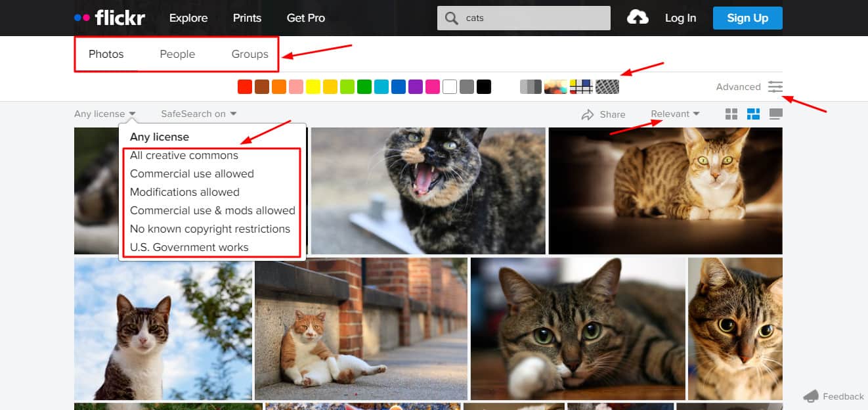Viewport: 868px width, 410px height.
Task: Select the black and white filter
Action: (x=531, y=87)
